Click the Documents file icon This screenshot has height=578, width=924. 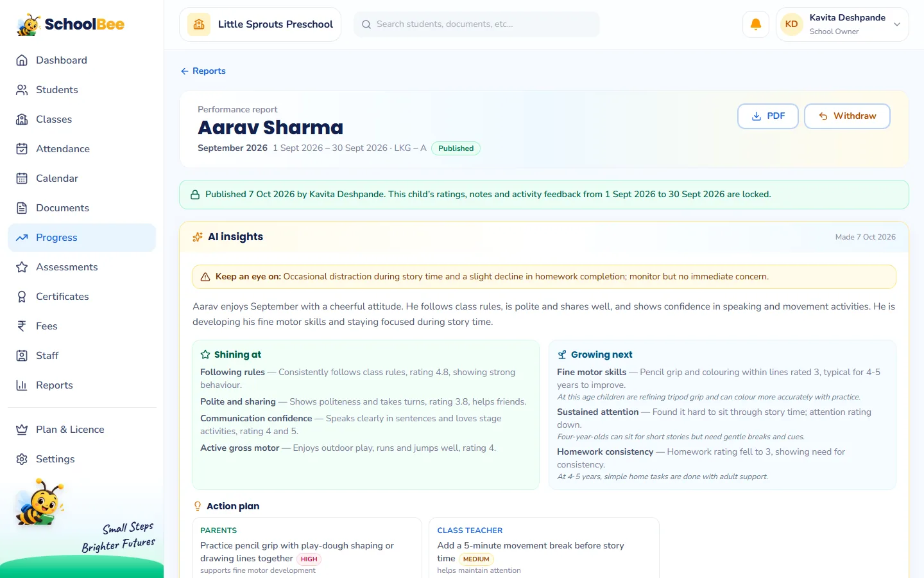click(x=22, y=208)
